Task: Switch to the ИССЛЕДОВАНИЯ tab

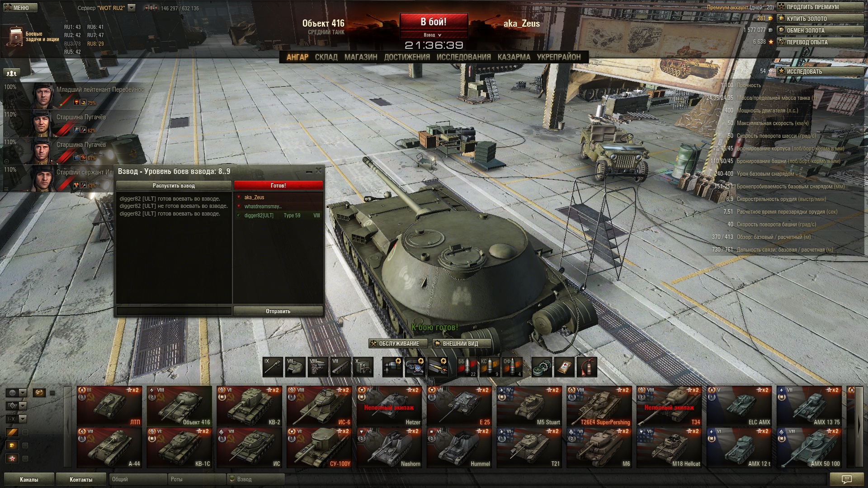Action: click(x=463, y=57)
